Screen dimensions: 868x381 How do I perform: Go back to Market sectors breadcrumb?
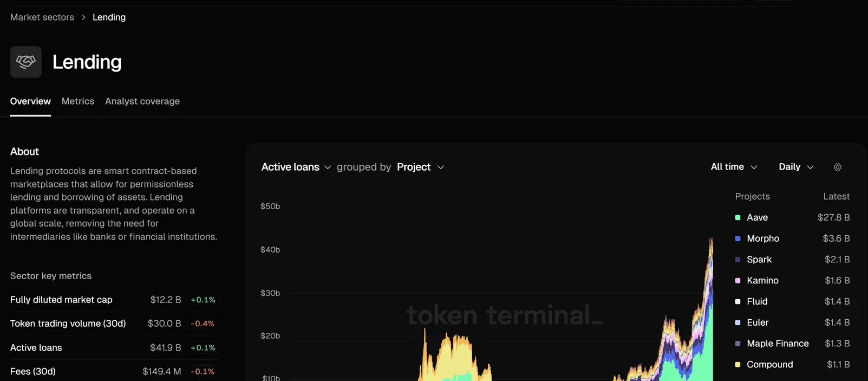(x=42, y=17)
